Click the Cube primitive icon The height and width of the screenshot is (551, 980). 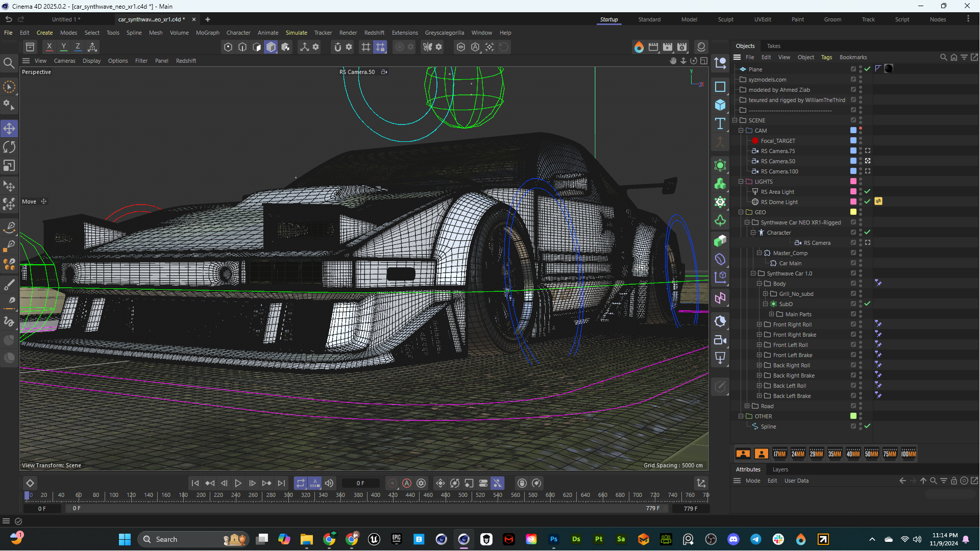(x=720, y=105)
